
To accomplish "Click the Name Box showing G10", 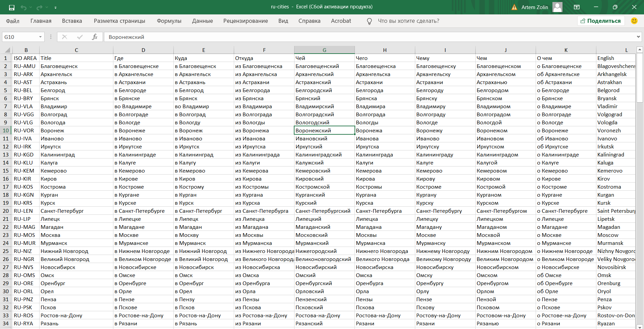I will (x=20, y=37).
